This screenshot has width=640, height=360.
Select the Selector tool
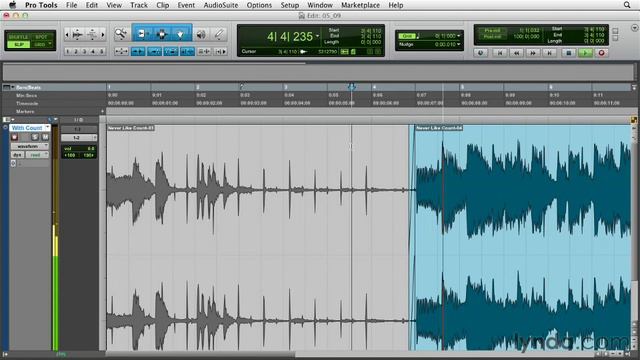coord(162,34)
